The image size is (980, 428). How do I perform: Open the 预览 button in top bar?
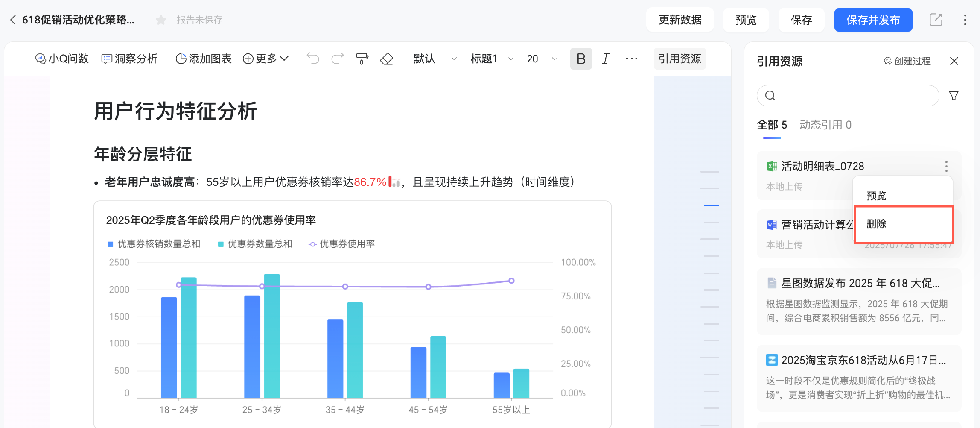pyautogui.click(x=746, y=20)
